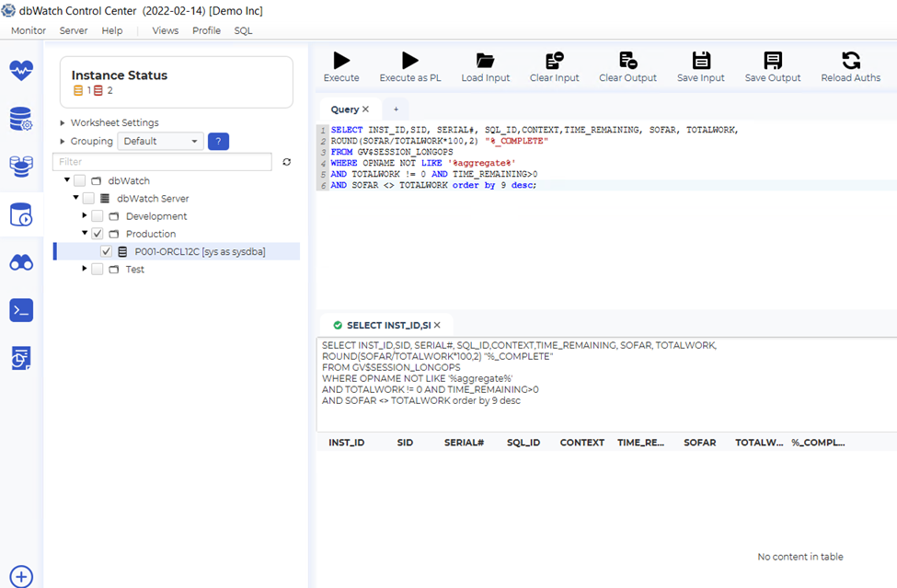Expand the Grouping section arrow
The height and width of the screenshot is (588, 897).
(63, 142)
